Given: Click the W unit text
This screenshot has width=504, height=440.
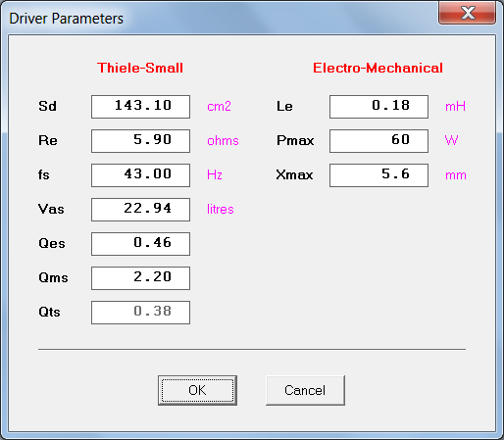Looking at the screenshot, I should click(x=451, y=140).
